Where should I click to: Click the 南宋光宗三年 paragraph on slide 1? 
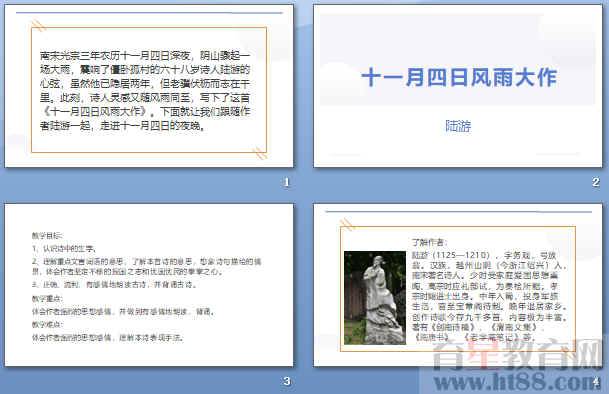click(145, 90)
